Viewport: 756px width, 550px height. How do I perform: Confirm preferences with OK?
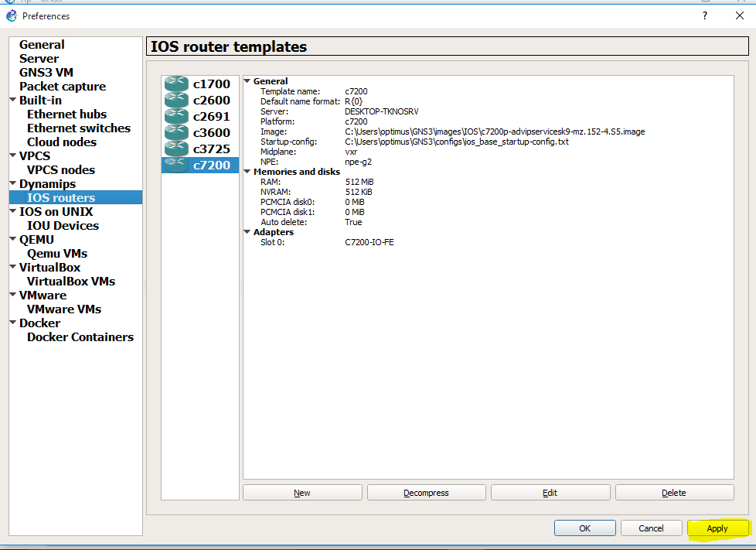[585, 528]
